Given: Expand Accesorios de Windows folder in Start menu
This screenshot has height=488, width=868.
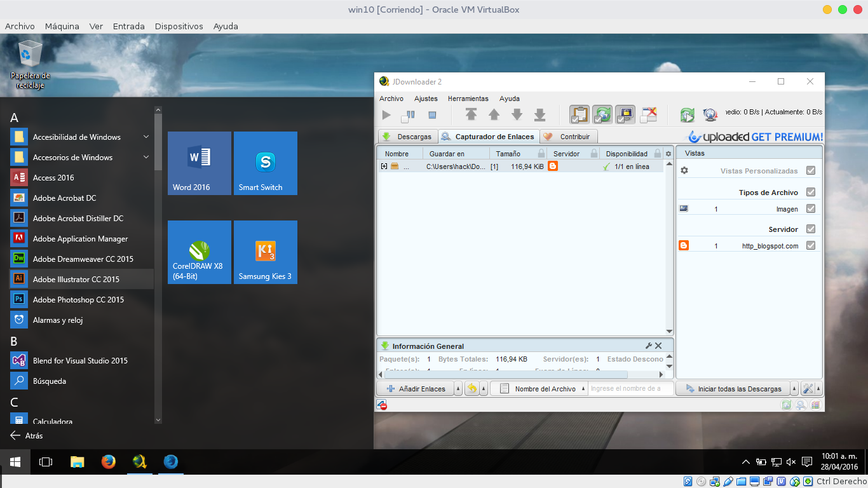Looking at the screenshot, I should pyautogui.click(x=81, y=157).
